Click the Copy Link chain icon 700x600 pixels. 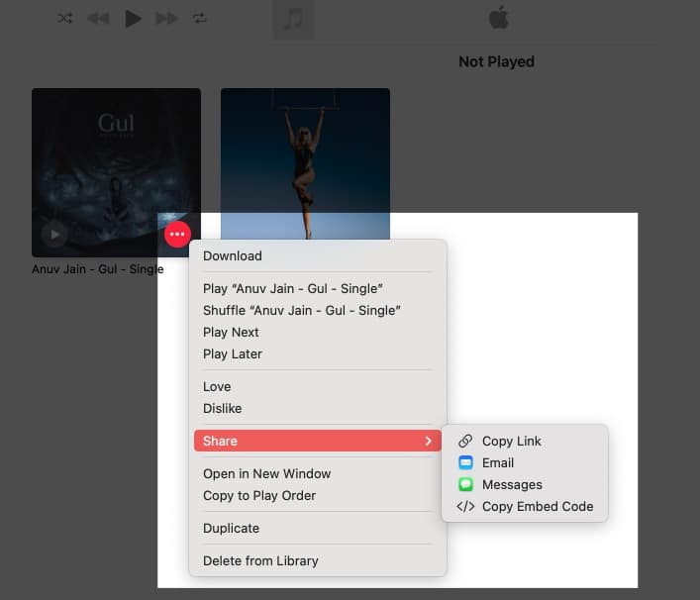point(465,441)
